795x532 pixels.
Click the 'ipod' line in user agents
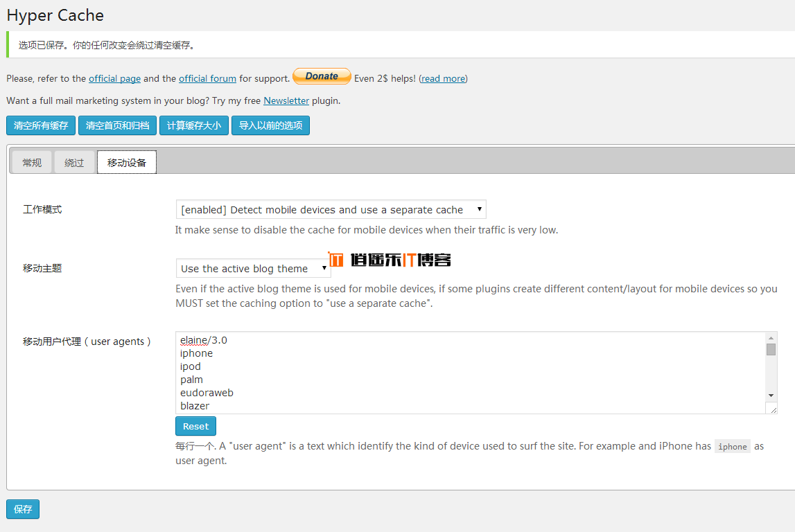click(191, 366)
